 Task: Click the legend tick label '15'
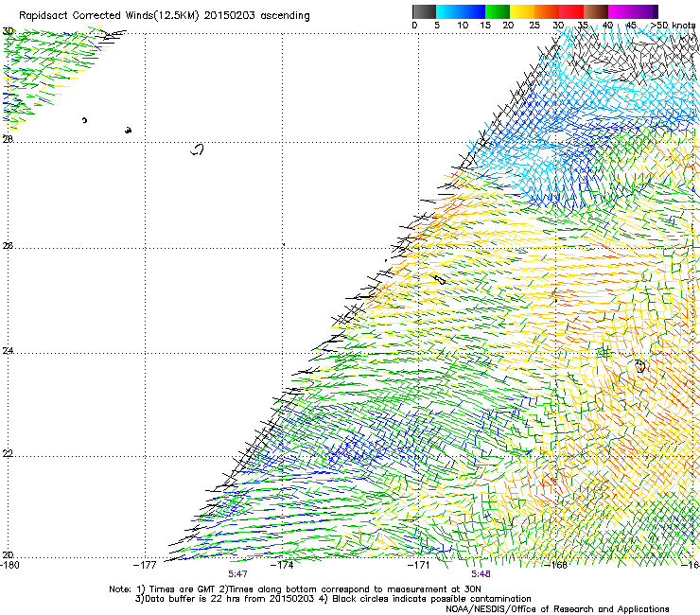pyautogui.click(x=485, y=26)
